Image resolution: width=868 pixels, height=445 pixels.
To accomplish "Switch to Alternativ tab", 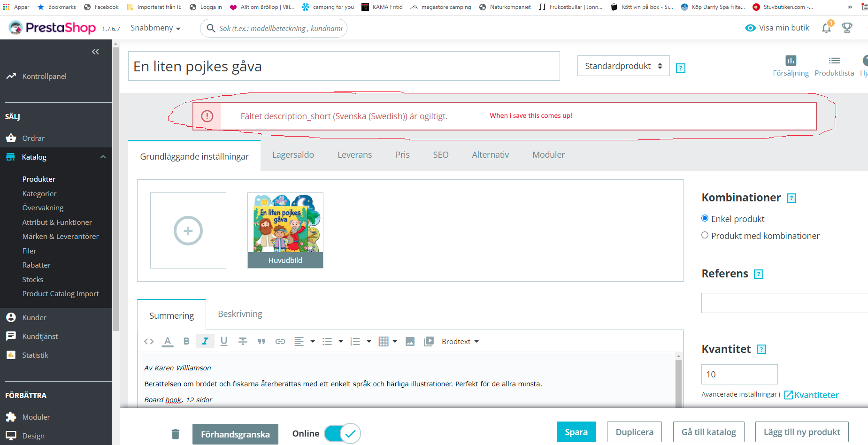I will 490,155.
